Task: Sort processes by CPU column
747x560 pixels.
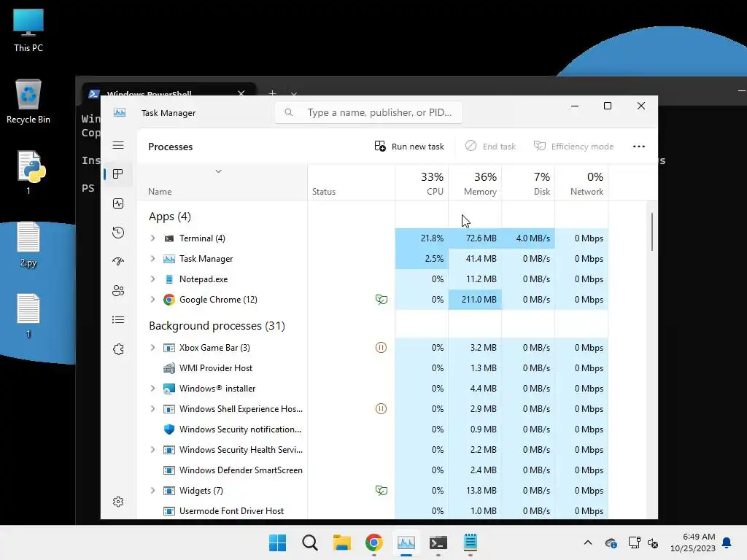Action: click(422, 183)
